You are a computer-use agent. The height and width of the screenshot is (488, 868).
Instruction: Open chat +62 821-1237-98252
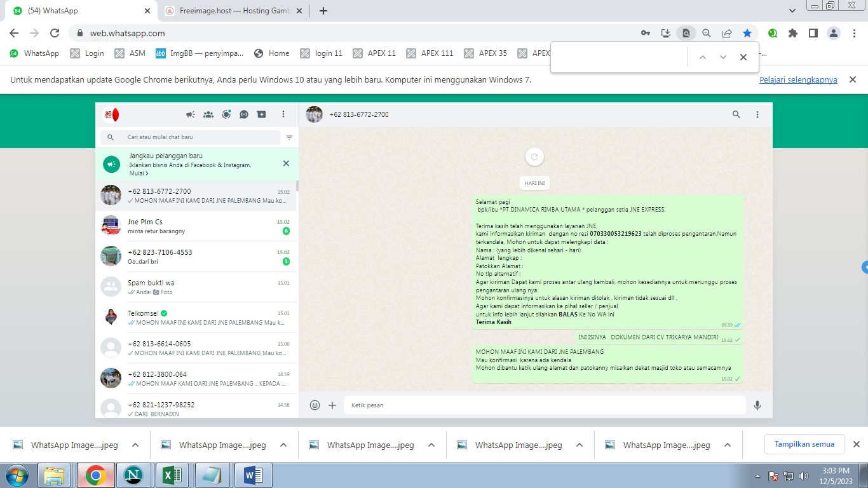[x=196, y=406]
